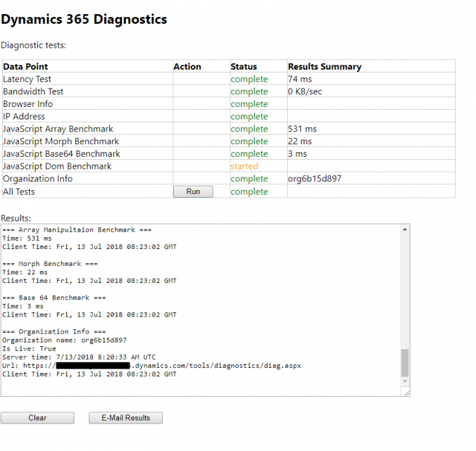The image size is (476, 451).
Task: Click the results box scroll down arrow
Action: coord(405,381)
